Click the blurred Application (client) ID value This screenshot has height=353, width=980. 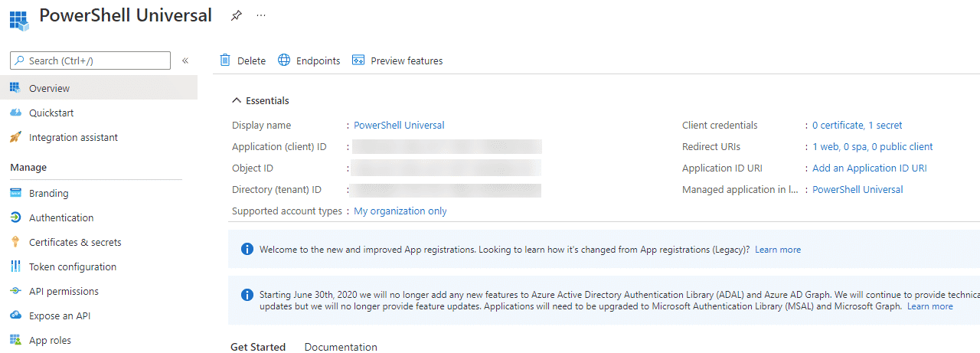click(448, 146)
